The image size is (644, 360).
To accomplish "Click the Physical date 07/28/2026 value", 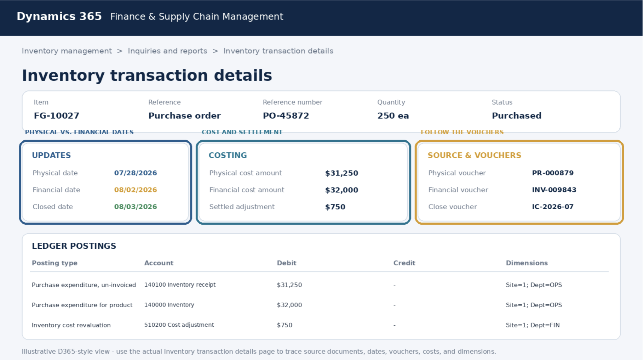I will (136, 173).
